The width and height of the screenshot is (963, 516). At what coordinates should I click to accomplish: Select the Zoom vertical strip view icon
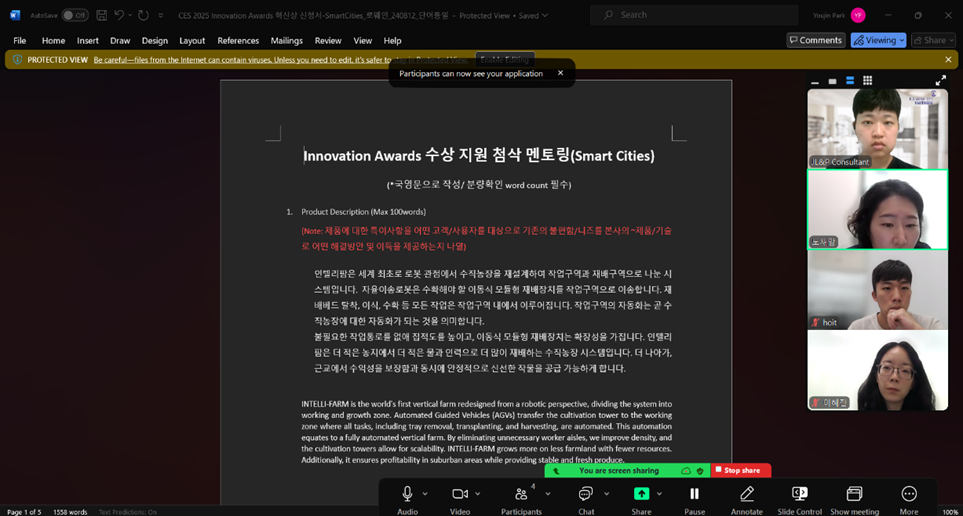point(850,80)
